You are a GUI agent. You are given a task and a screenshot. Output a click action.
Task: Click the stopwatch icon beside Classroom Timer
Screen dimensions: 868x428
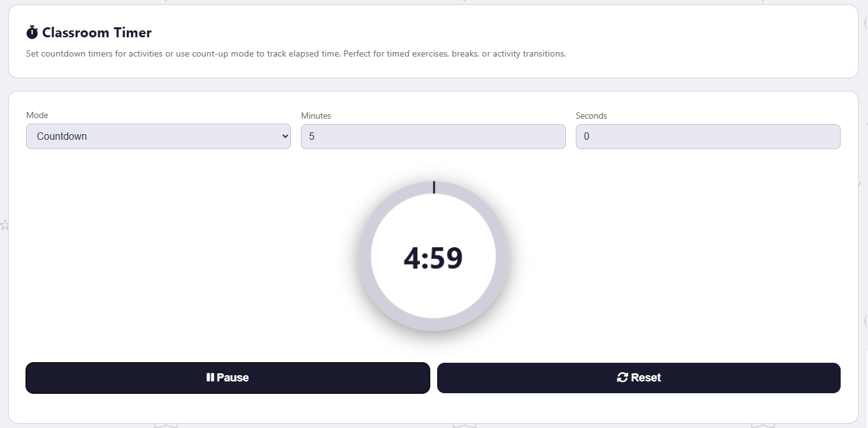[x=32, y=32]
